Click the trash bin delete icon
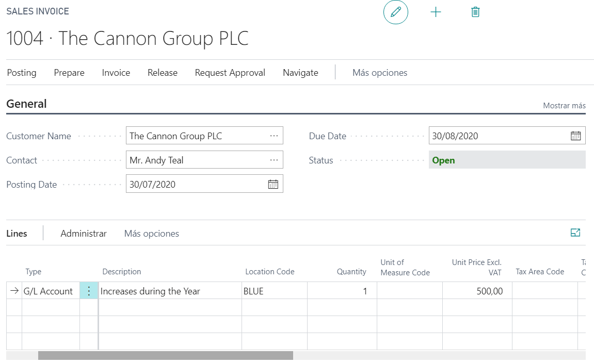 click(x=475, y=12)
